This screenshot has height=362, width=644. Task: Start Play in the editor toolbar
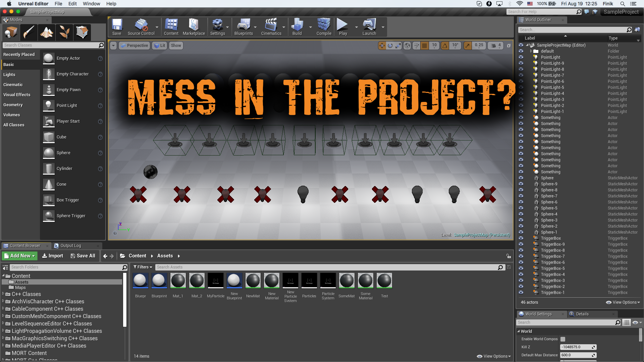[x=343, y=27]
